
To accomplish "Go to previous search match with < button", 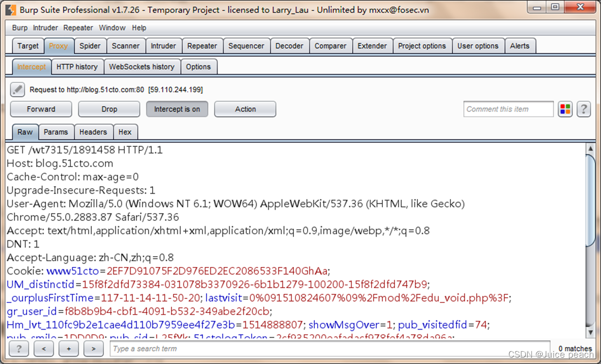I will pos(44,348).
